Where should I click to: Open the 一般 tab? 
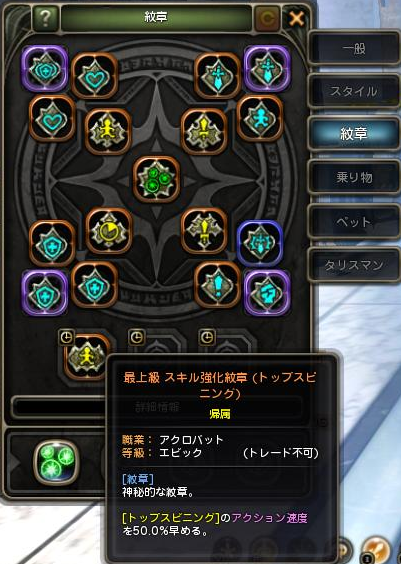[x=354, y=48]
